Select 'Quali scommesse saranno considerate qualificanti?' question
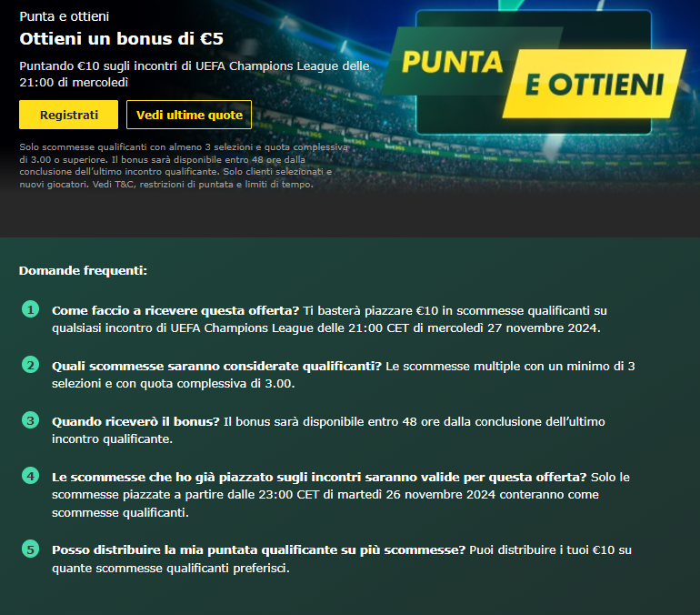 216,367
